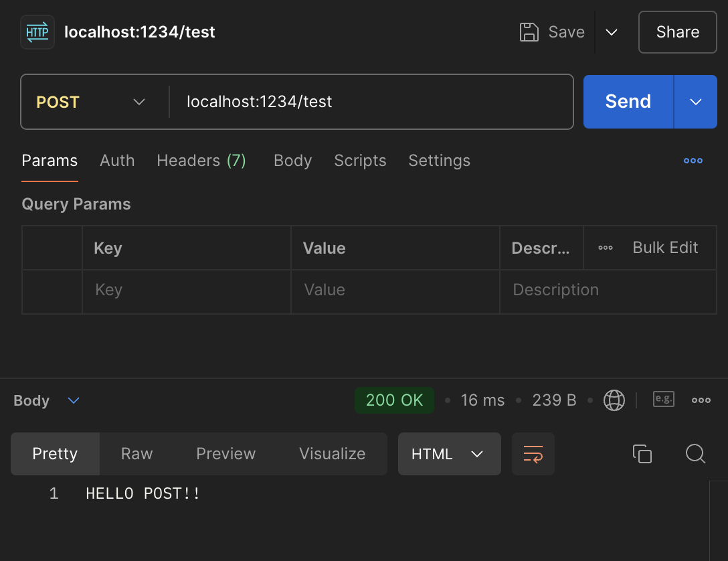Click the HTTP request icon
Screen dimensions: 728x561
pyautogui.click(x=37, y=32)
